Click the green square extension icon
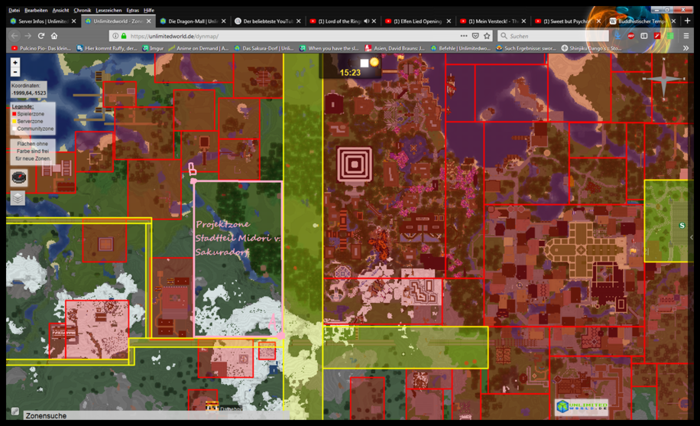 pos(670,36)
